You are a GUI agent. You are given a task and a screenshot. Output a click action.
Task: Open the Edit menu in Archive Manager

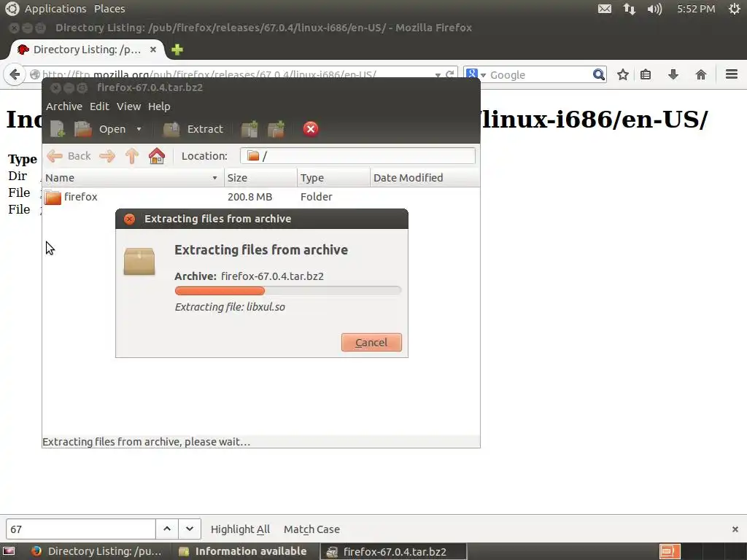(99, 106)
